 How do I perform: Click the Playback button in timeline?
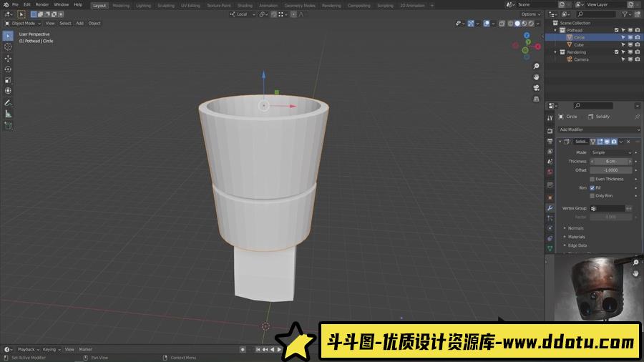coord(29,350)
